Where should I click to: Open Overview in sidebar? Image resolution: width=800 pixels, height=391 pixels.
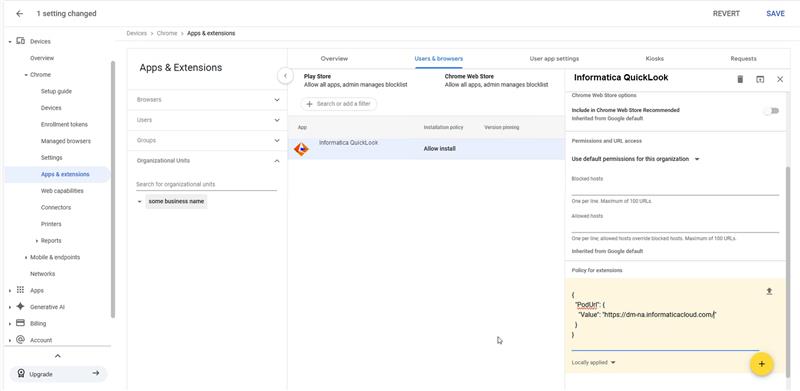pos(42,58)
